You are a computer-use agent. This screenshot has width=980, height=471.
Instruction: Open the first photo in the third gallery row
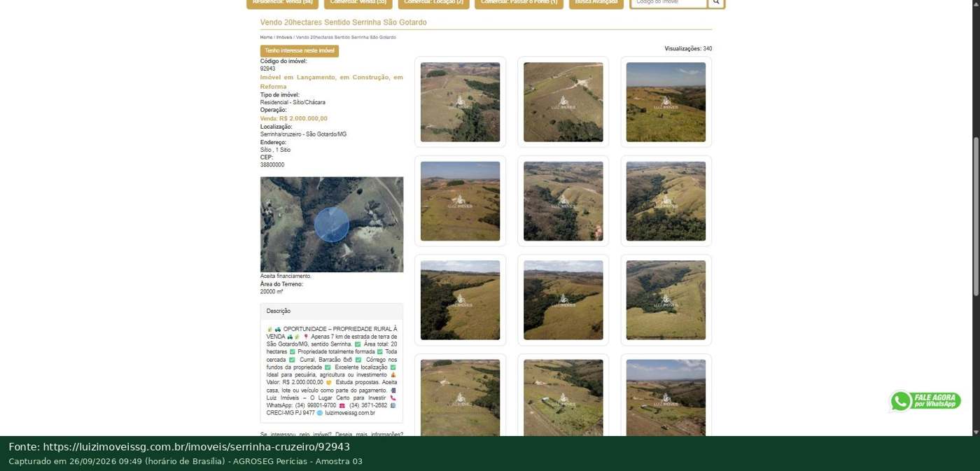point(460,300)
